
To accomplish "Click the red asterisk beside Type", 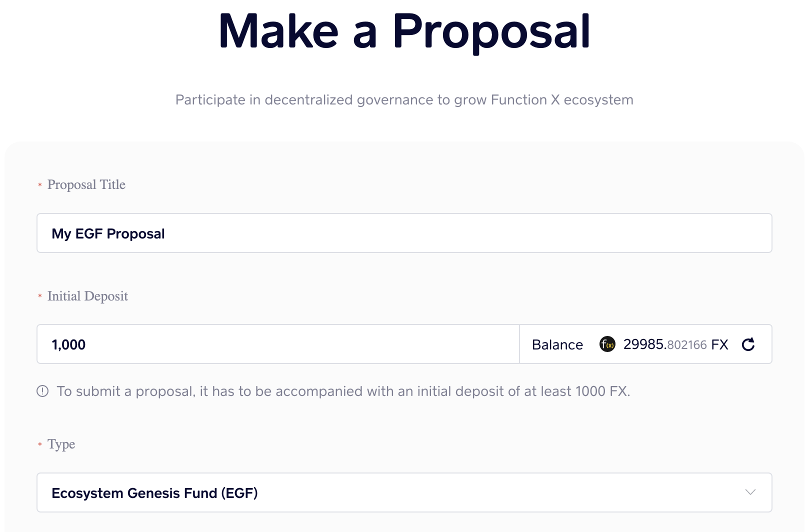I will [40, 444].
